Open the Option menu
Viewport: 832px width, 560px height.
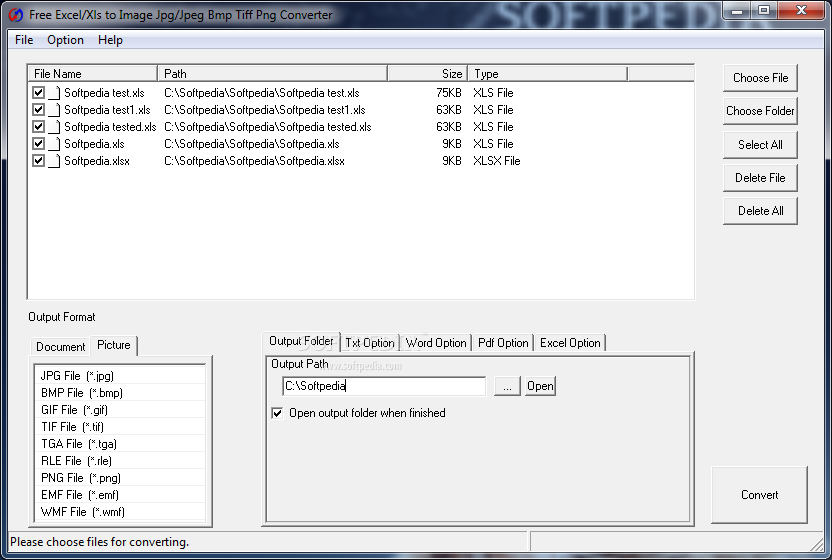65,40
